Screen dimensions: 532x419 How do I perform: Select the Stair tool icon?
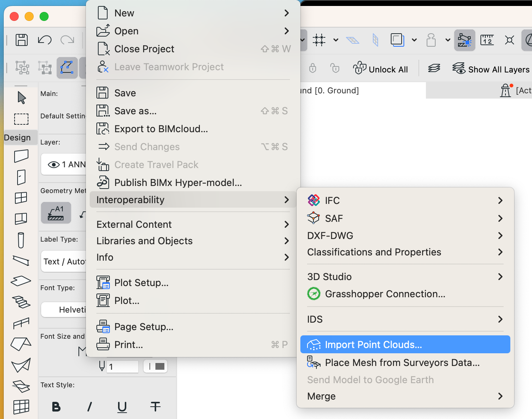point(21,302)
